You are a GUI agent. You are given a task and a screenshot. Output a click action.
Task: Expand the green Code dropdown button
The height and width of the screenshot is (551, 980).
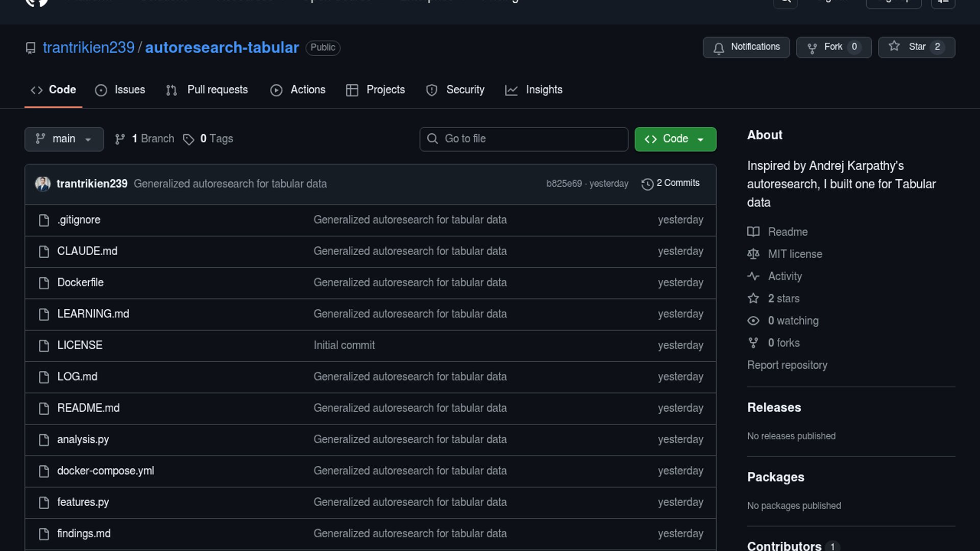click(675, 139)
